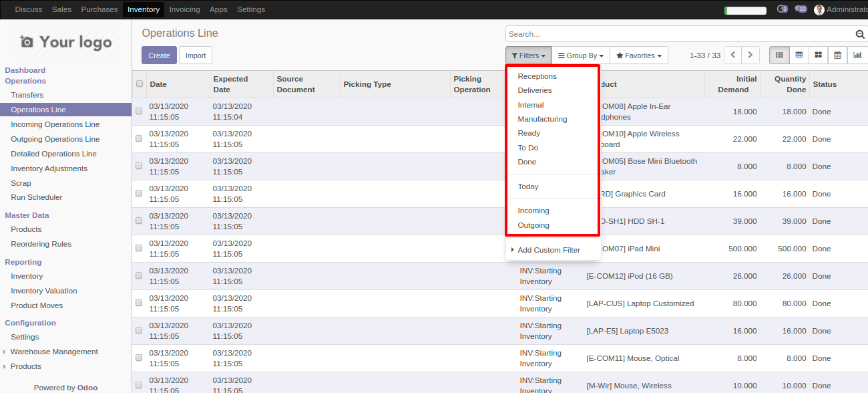Viewport: 868px width, 393px height.
Task: Switch to kanban view
Action: (818, 55)
